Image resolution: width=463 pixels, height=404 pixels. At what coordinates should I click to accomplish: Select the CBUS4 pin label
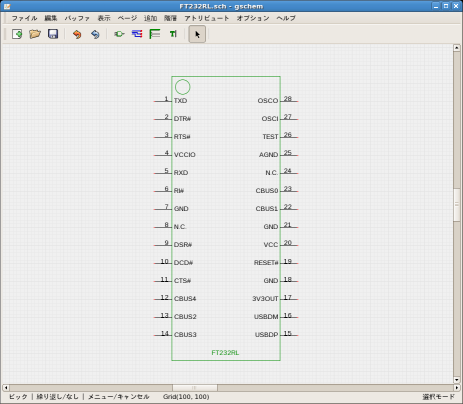[185, 299]
